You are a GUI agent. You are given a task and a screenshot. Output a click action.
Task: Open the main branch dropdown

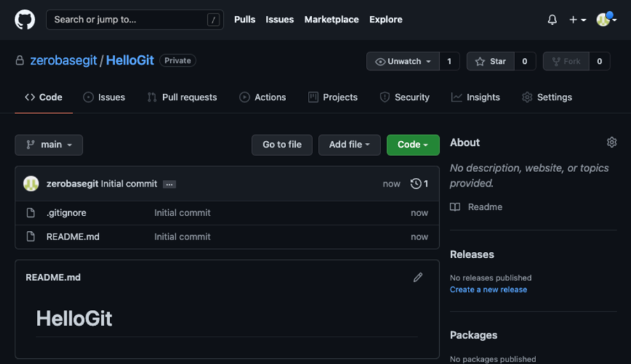point(49,145)
